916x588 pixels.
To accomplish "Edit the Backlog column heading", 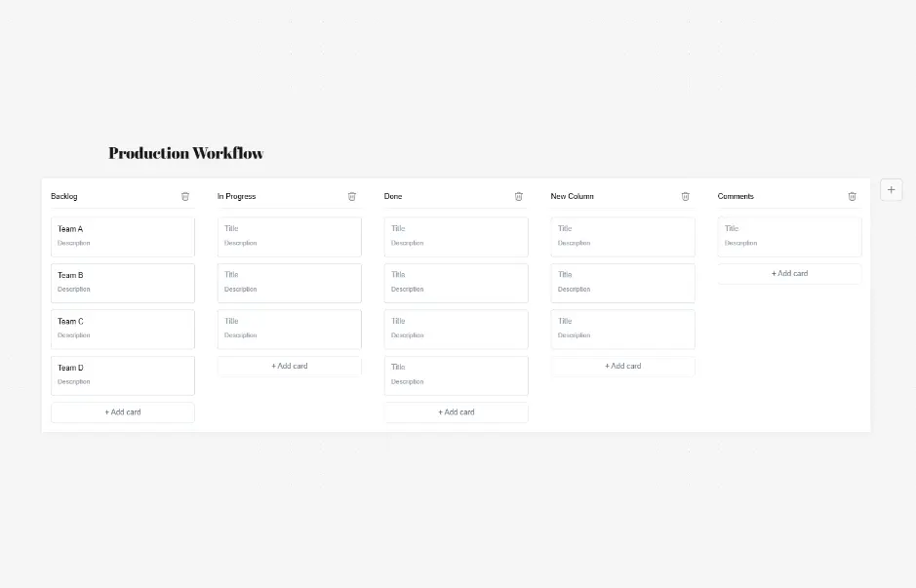I will pos(63,196).
